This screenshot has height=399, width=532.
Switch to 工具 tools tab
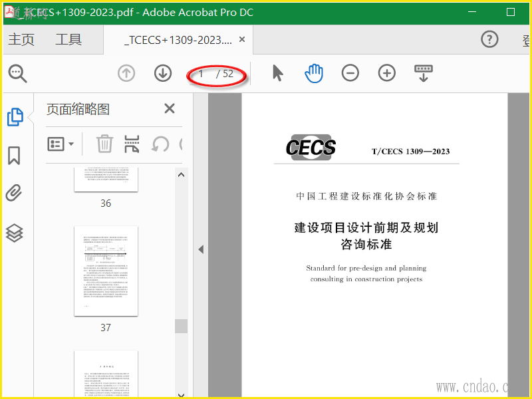(x=68, y=39)
